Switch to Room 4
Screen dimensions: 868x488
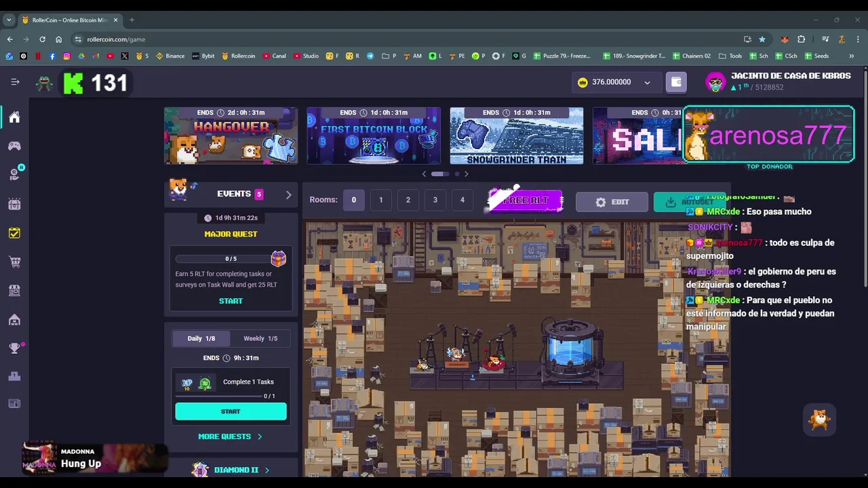click(462, 200)
